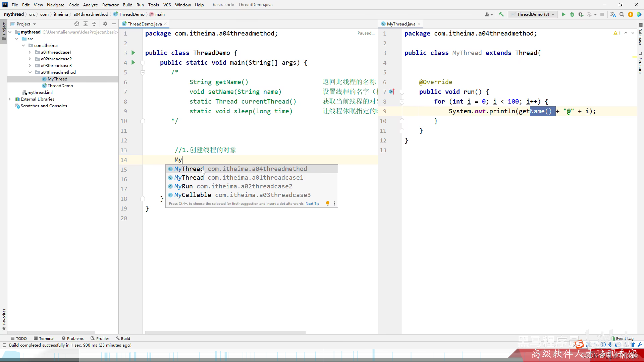Switch to the MyThread.java editor tab
The width and height of the screenshot is (644, 362).
click(x=401, y=24)
